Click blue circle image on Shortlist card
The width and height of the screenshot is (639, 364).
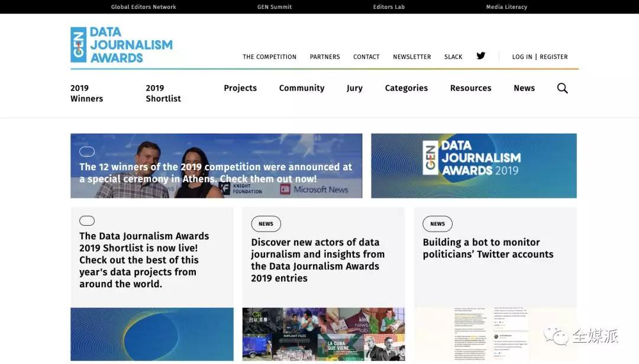coord(152,334)
